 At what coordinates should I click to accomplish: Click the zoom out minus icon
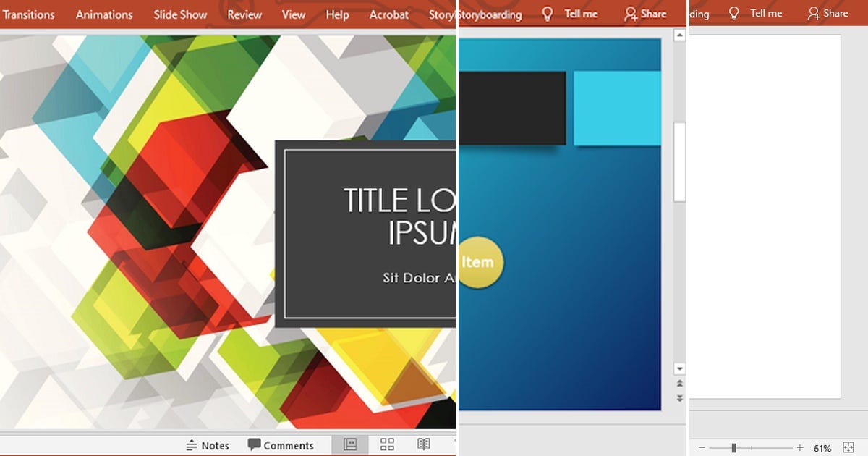click(701, 447)
